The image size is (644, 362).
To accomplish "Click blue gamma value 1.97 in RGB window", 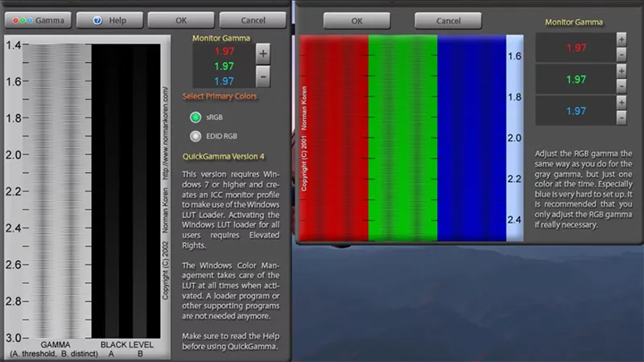I will tap(576, 111).
